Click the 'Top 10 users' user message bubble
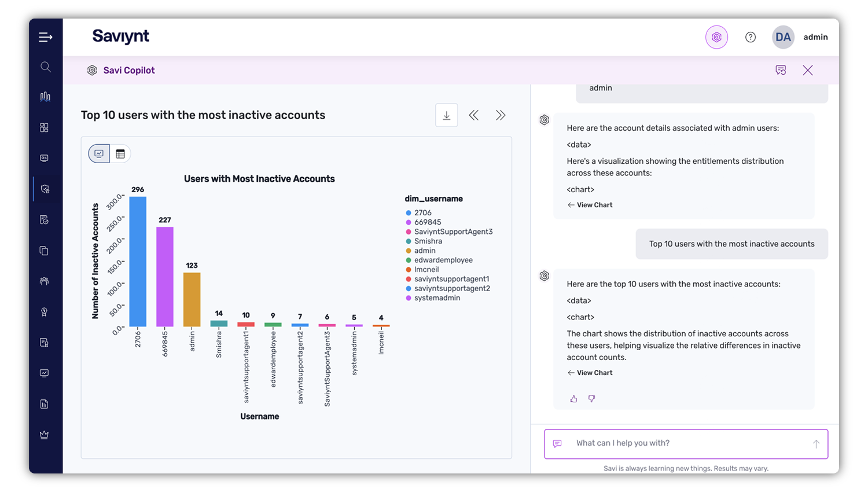The width and height of the screenshot is (868, 492). point(732,244)
